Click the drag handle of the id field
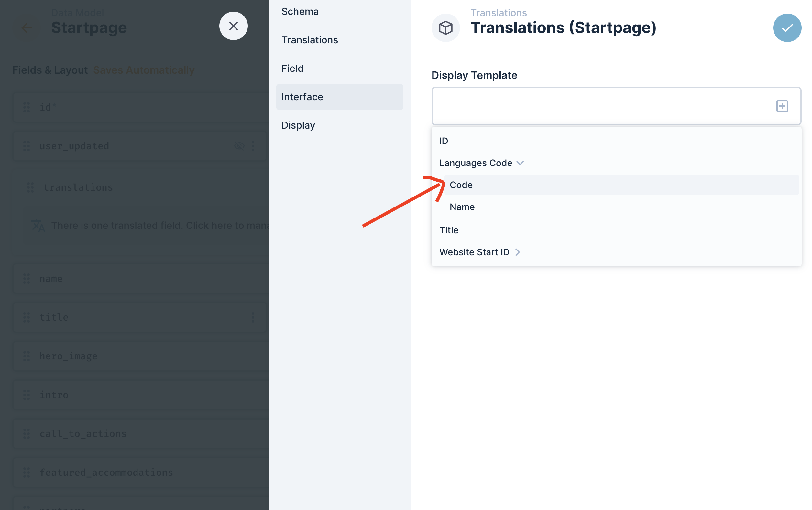Viewport: 812px width, 510px height. click(x=26, y=107)
